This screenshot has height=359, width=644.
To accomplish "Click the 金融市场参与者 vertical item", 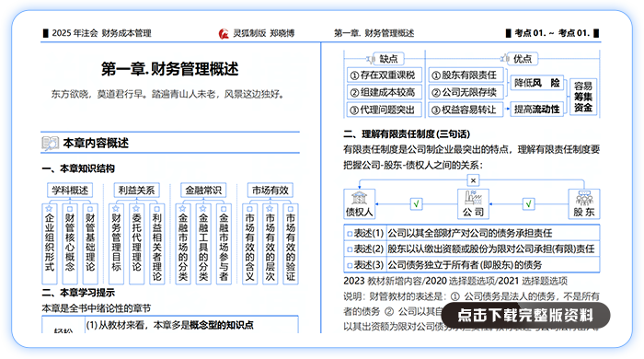I will click(x=224, y=244).
